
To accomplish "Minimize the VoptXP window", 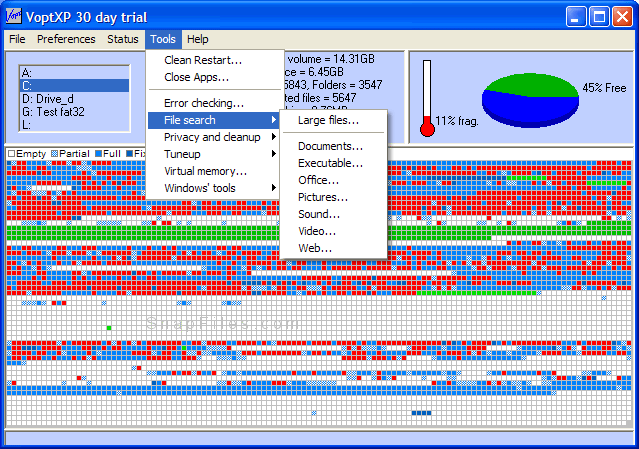I will (576, 17).
